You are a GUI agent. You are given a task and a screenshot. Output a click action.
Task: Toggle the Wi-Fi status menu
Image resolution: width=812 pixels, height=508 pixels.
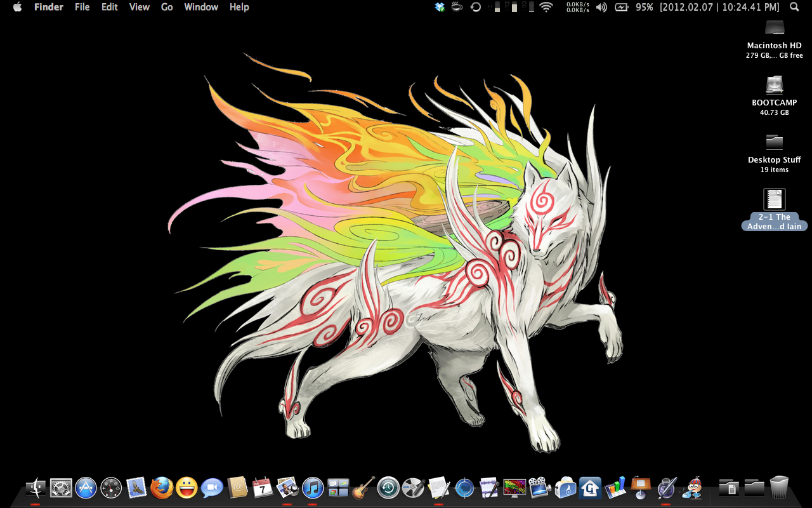point(546,7)
